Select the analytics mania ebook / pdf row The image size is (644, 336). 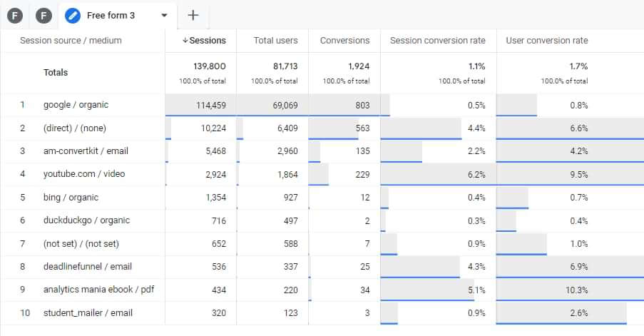click(x=98, y=290)
